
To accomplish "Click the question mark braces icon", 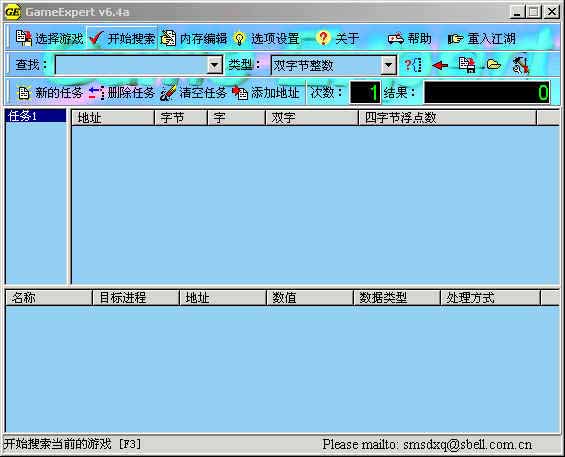I will [x=413, y=65].
